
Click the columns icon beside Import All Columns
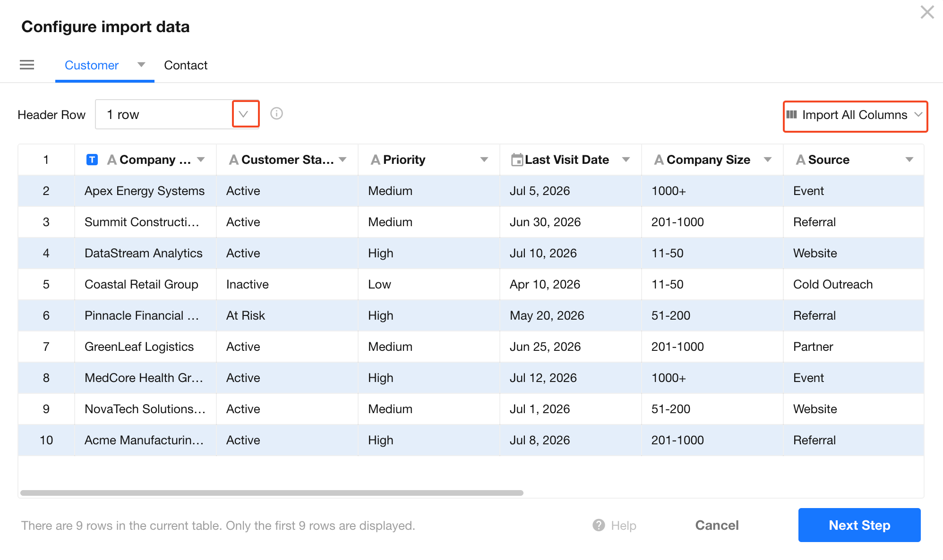click(792, 115)
